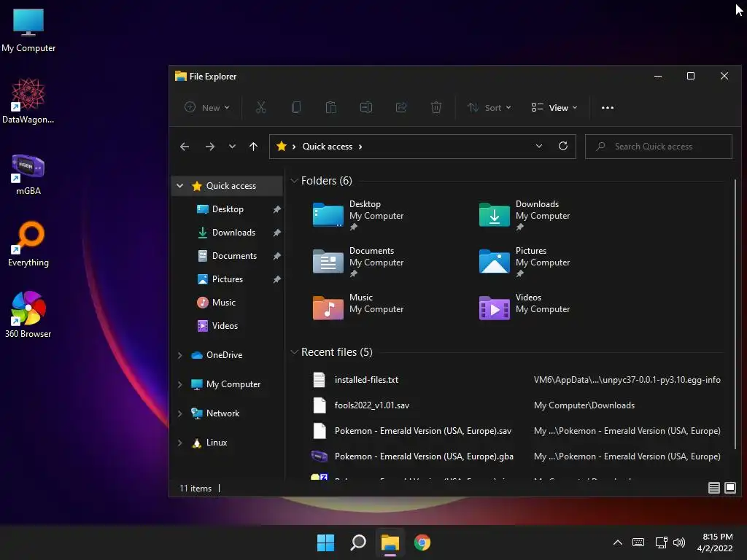
Task: Open Search from the taskbar
Action: point(357,542)
